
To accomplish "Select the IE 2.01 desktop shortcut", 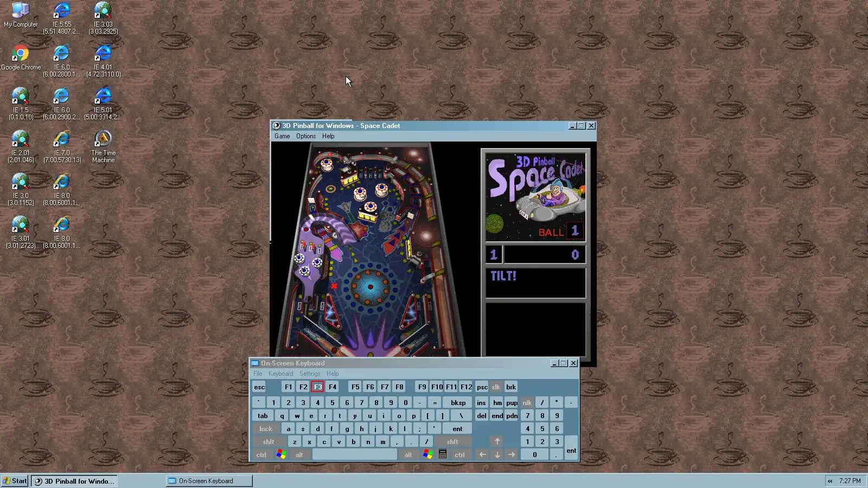I will (21, 146).
